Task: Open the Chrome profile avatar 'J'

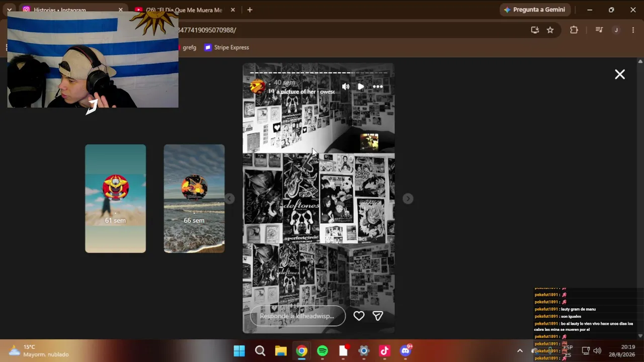Action: coord(616,30)
